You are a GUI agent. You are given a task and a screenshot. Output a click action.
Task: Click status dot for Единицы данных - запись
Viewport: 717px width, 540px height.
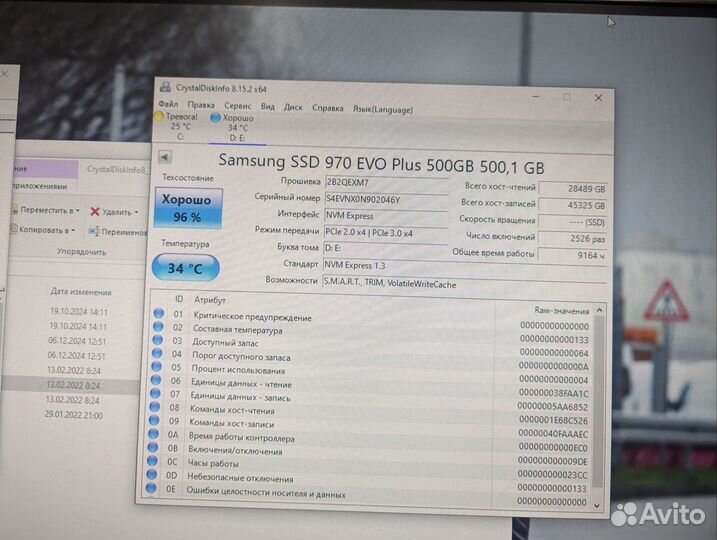click(x=155, y=393)
